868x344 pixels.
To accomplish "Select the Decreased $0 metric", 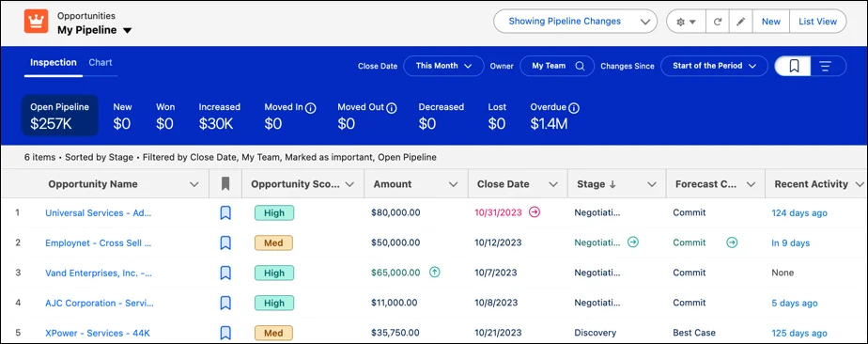I will [442, 116].
